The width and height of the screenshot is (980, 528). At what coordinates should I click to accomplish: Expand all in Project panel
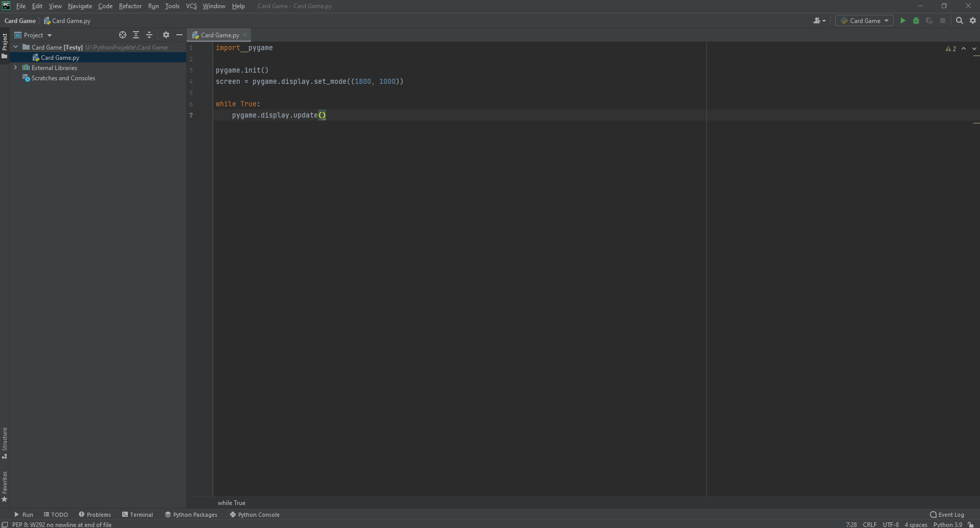coord(136,35)
